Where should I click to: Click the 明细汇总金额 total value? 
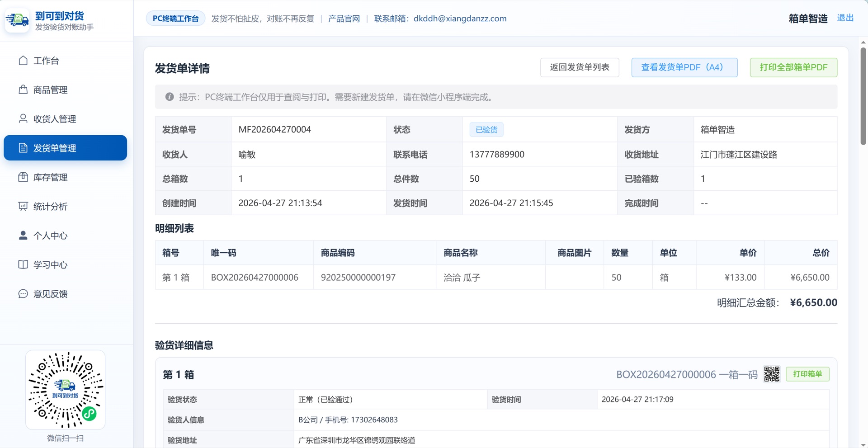tap(813, 302)
